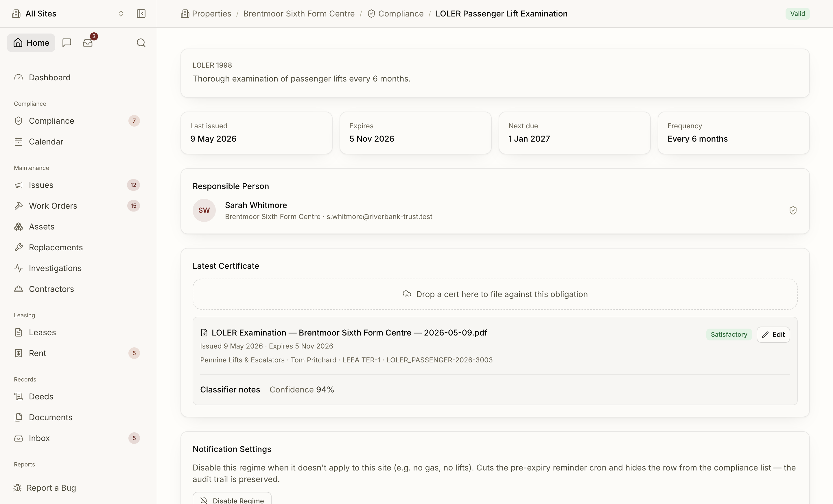
Task: Open Investigations in sidebar
Action: point(77,268)
